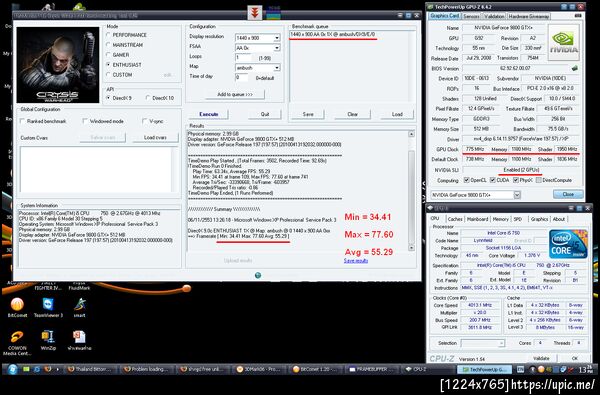
Task: Click the globe icon below benchmark results
Action: (258, 275)
